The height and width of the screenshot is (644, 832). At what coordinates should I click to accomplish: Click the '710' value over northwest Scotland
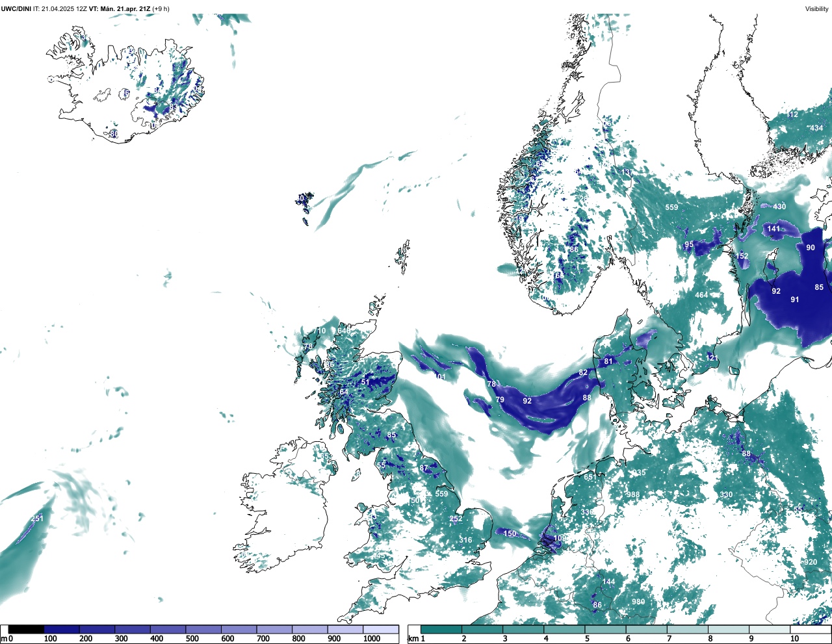[320, 331]
